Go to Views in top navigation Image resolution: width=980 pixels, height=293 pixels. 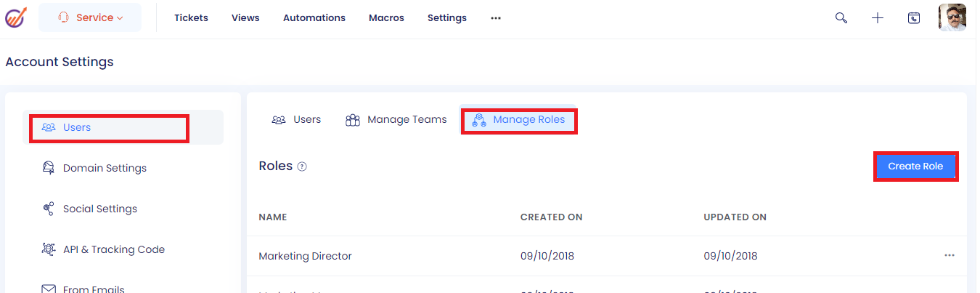pos(245,17)
